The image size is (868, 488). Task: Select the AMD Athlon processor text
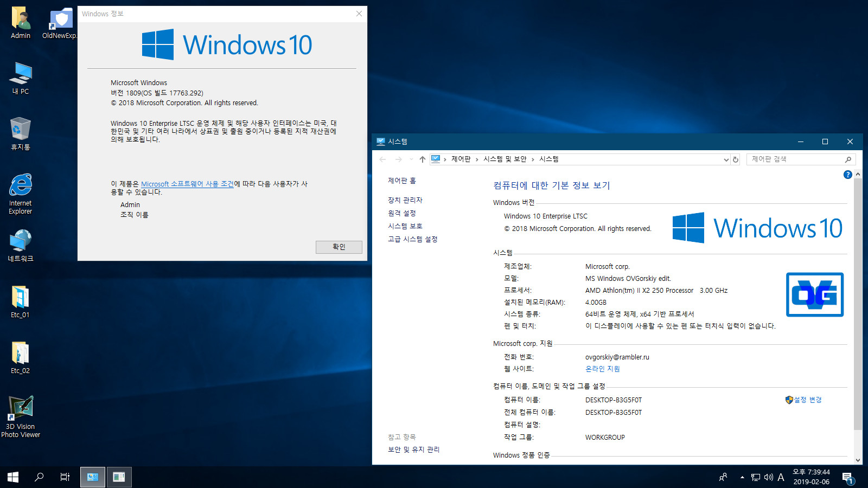click(x=656, y=291)
